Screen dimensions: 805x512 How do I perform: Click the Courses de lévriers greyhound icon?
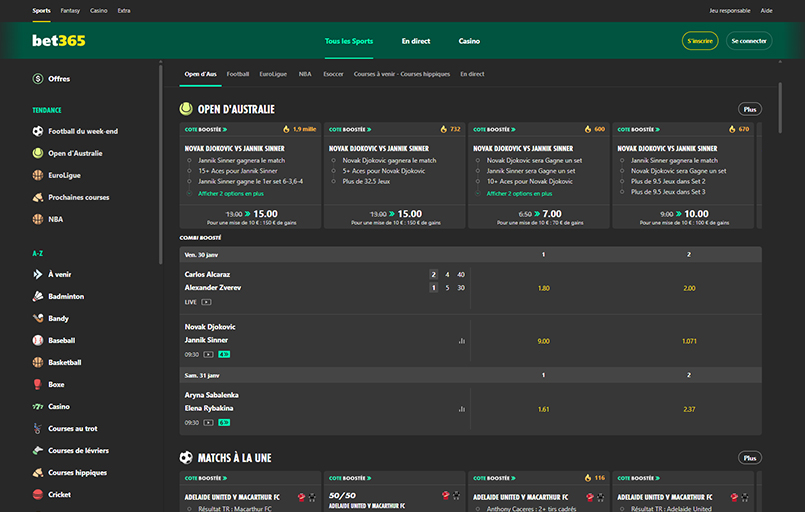click(x=37, y=450)
